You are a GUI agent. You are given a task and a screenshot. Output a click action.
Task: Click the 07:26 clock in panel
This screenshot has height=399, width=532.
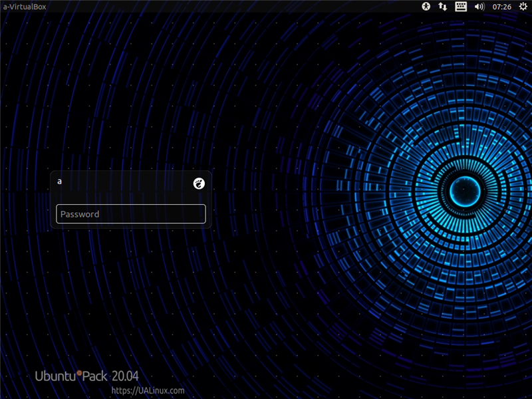click(502, 7)
